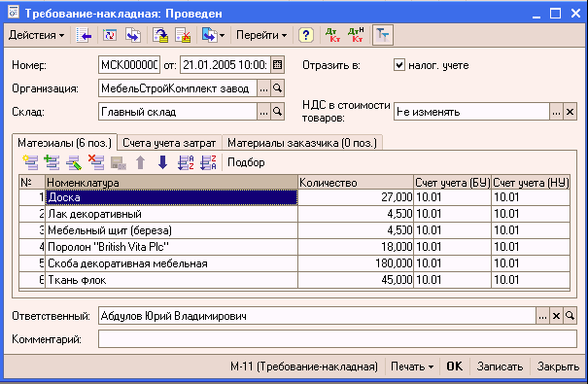Switch to Материалы заказчика tab
The height and width of the screenshot is (384, 588).
pos(302,143)
